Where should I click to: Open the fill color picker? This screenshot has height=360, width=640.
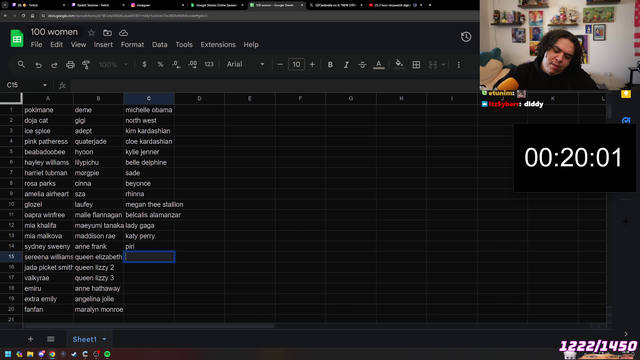(x=399, y=64)
